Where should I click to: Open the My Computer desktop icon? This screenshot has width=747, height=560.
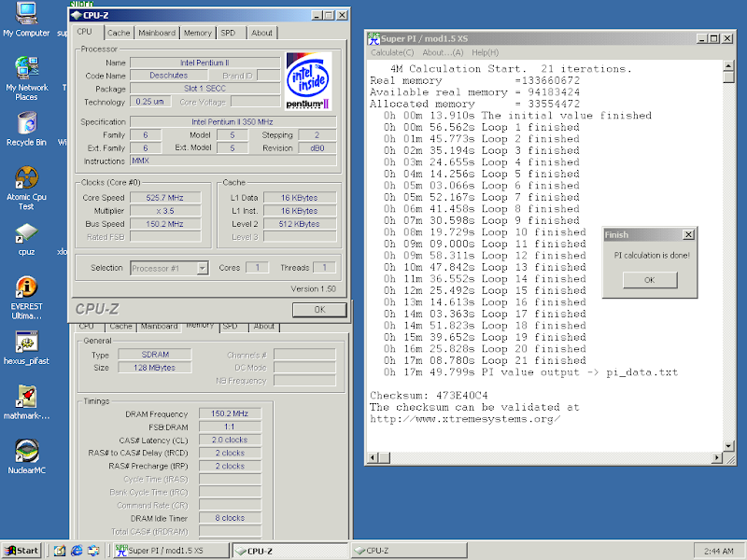[x=26, y=19]
